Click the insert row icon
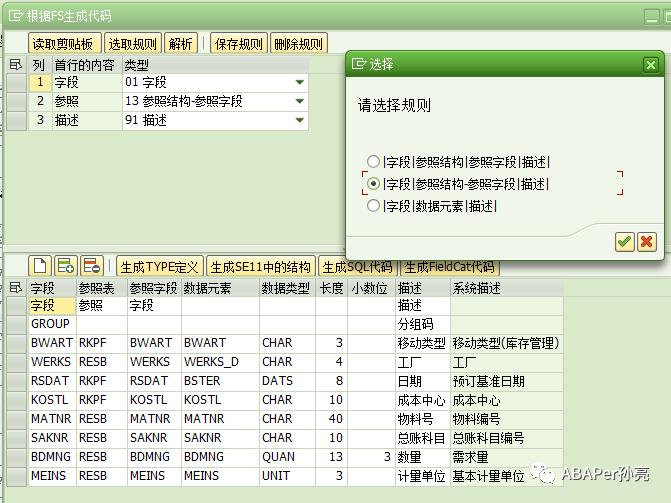 point(66,266)
